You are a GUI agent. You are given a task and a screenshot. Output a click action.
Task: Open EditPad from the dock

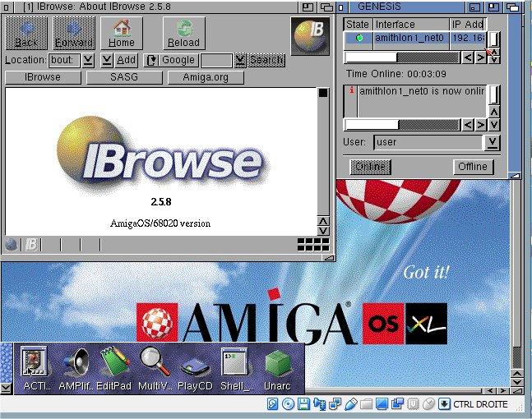[x=114, y=369]
